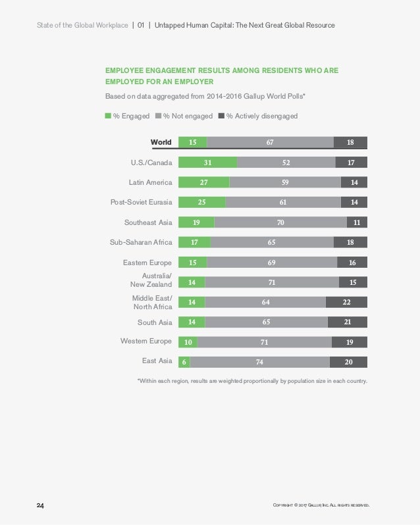Click Middle East/North Africa disengaged segment 22

click(347, 302)
